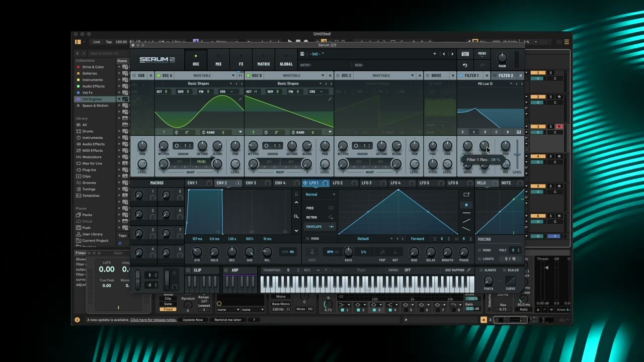Select Drums in Ableton browser library
The height and width of the screenshot is (362, 644).
pos(88,131)
